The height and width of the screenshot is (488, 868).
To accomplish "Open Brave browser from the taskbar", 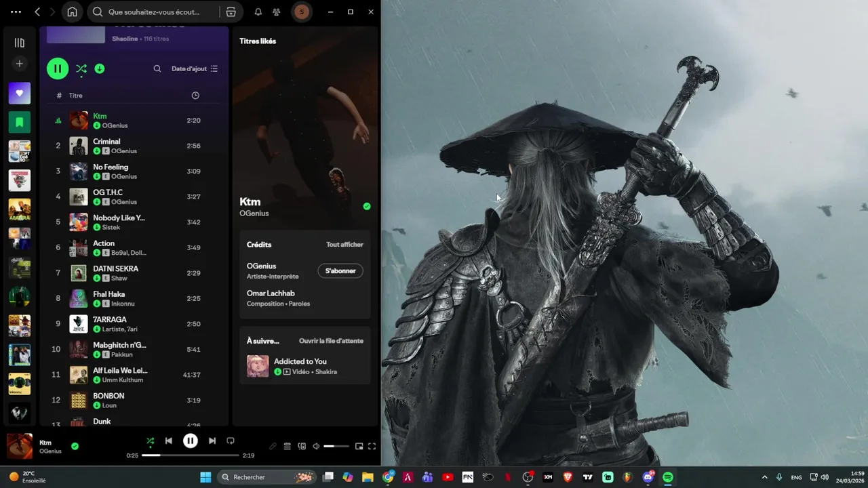I will tap(568, 477).
